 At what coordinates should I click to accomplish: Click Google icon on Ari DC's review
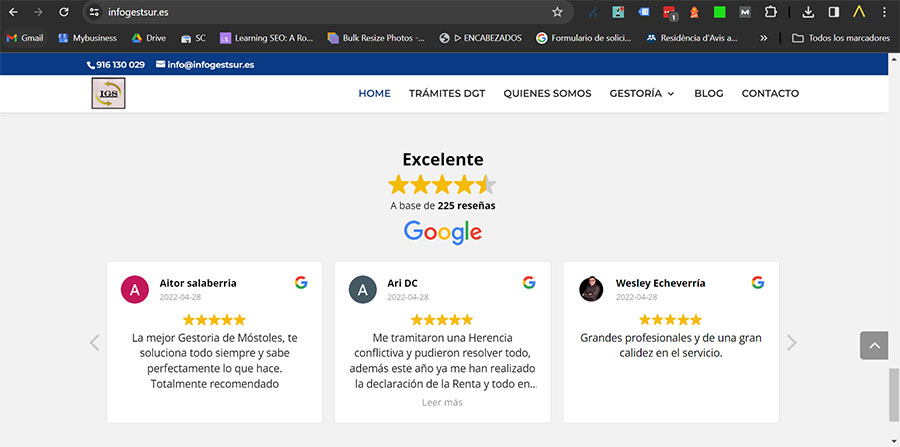[x=529, y=282]
